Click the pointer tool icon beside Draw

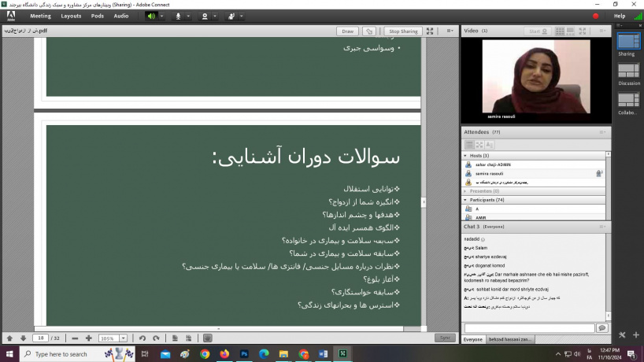(x=369, y=31)
